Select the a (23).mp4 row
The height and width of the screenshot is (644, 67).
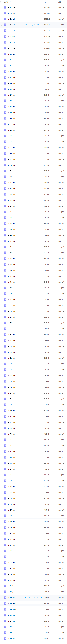[x=33, y=136]
